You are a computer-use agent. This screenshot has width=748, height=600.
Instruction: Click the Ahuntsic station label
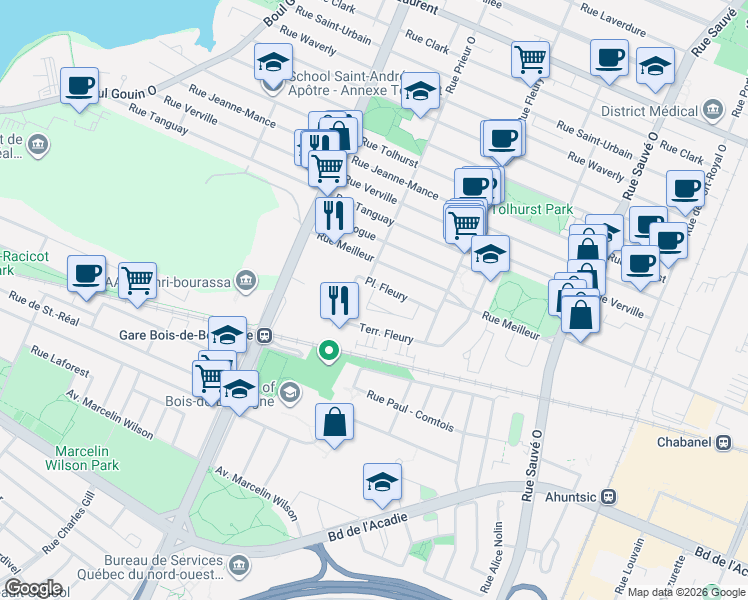[x=571, y=497]
